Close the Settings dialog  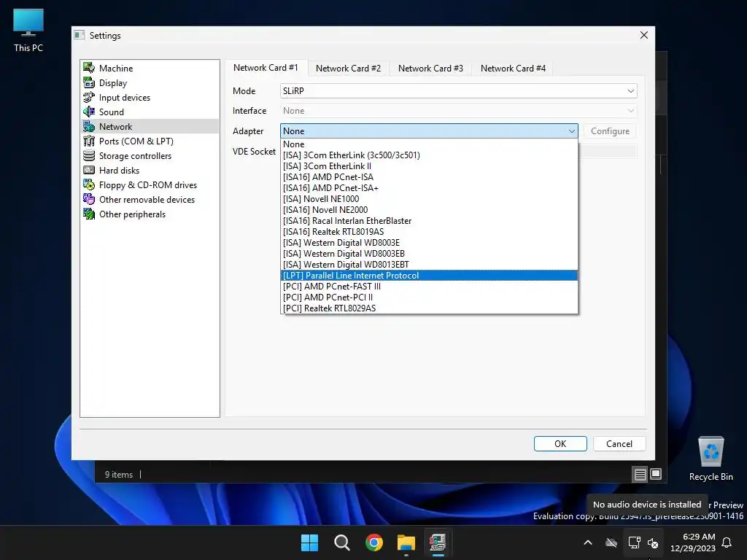pyautogui.click(x=643, y=35)
